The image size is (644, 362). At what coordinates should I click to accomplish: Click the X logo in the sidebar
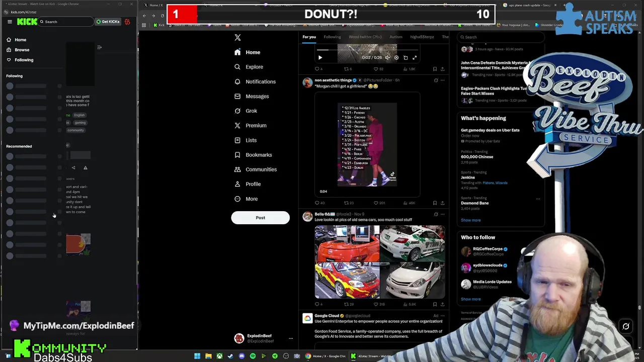tap(237, 37)
